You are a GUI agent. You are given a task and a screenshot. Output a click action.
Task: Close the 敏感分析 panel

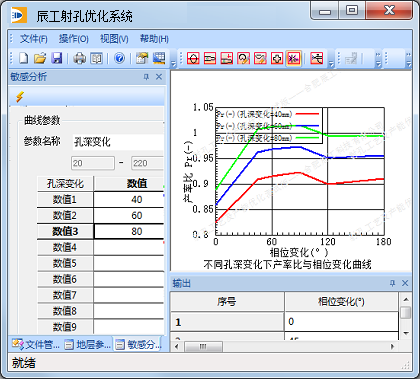[x=159, y=77]
